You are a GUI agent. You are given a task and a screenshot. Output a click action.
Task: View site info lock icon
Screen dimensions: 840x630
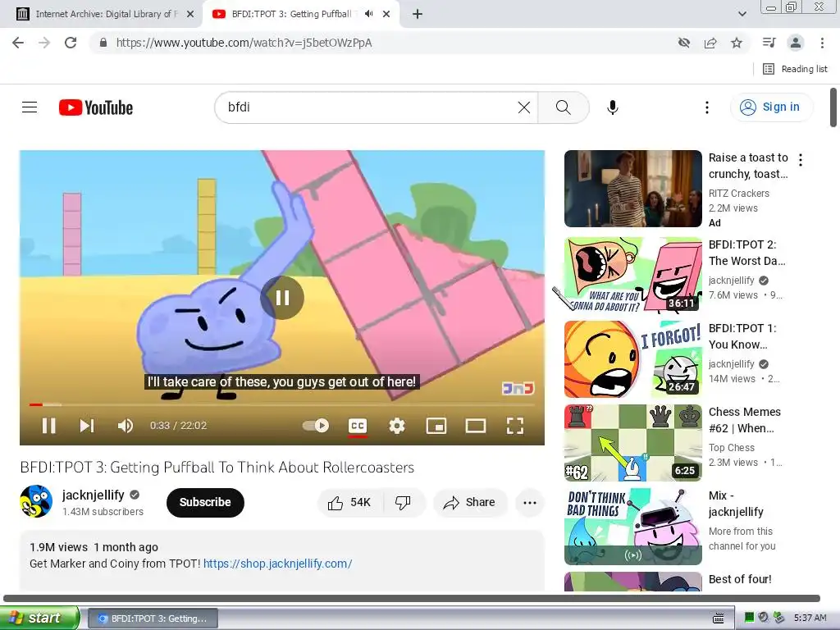click(x=103, y=43)
